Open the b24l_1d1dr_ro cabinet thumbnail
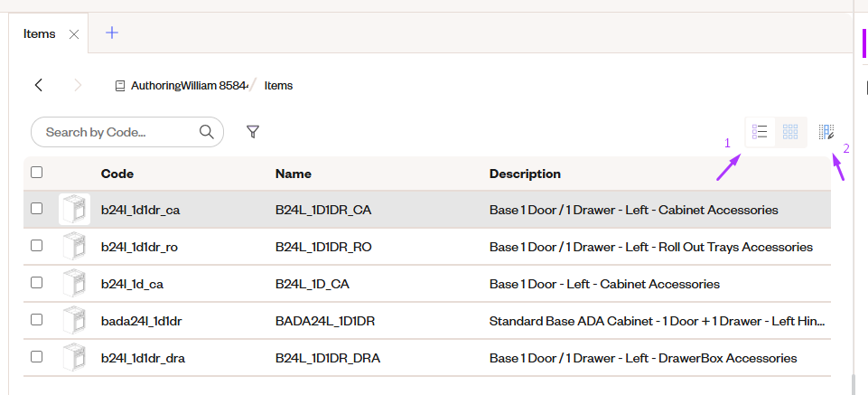 (x=74, y=247)
